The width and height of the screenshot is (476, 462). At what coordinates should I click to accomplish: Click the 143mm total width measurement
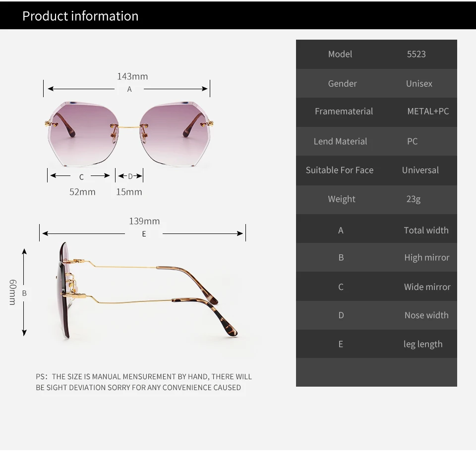click(x=133, y=76)
